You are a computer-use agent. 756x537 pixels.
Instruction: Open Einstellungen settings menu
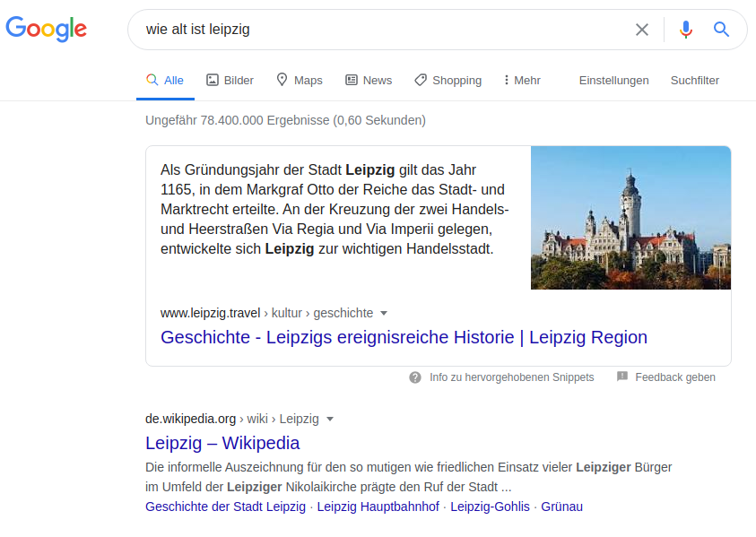click(x=613, y=81)
